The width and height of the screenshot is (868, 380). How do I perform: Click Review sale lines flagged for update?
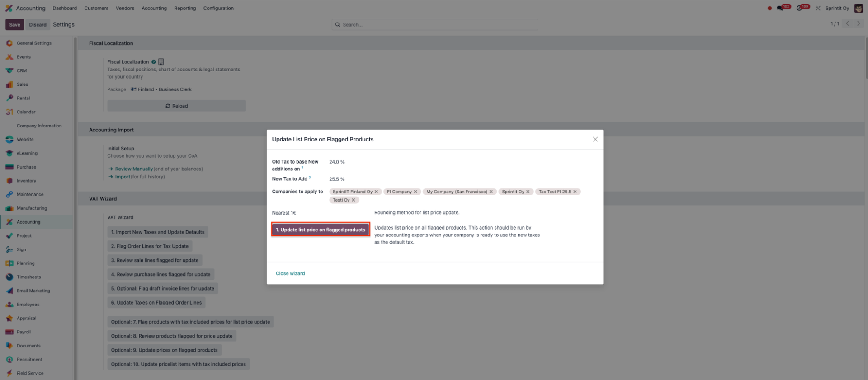pos(155,260)
